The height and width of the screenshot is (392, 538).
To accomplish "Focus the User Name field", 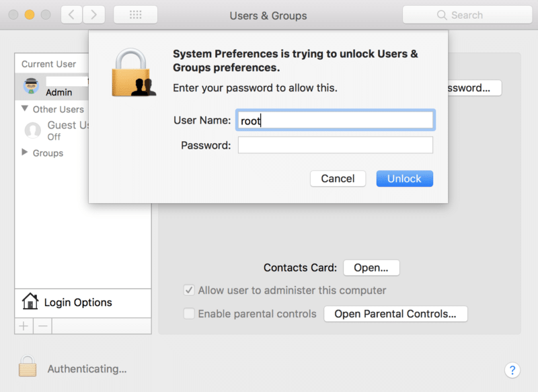I will 335,120.
